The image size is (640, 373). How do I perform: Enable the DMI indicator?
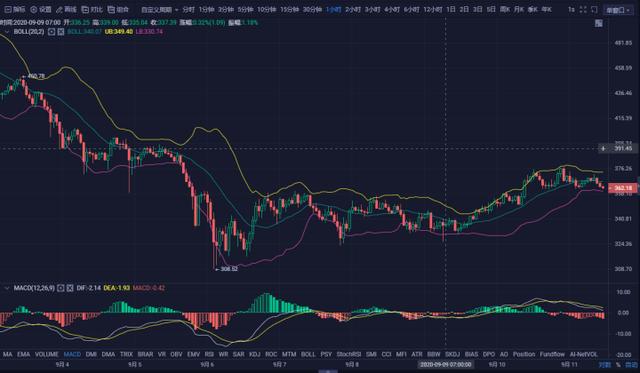pos(91,354)
